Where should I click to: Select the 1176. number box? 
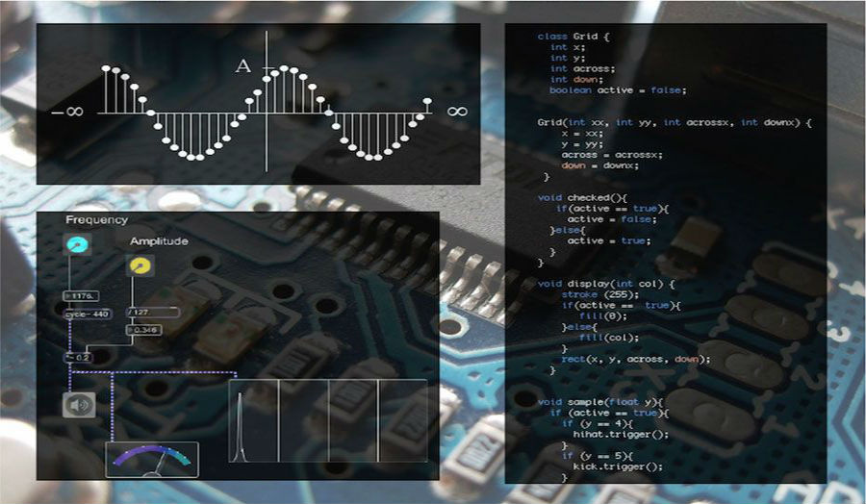(79, 295)
